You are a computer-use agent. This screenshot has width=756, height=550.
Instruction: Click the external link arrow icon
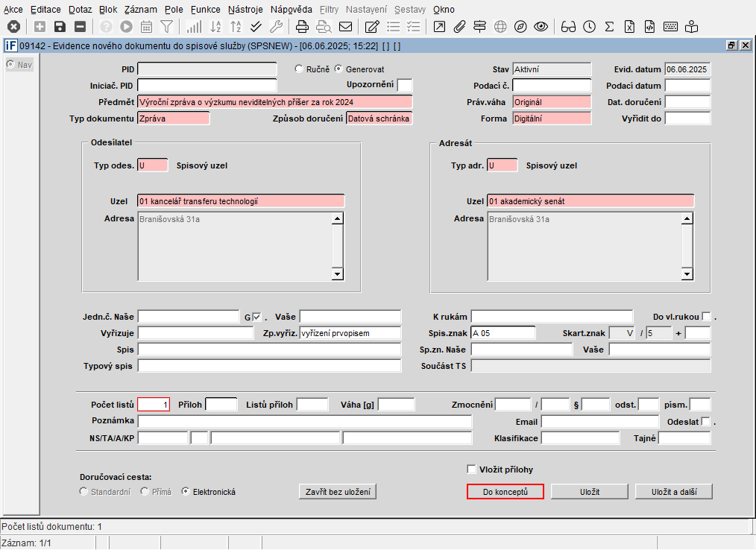coord(439,27)
